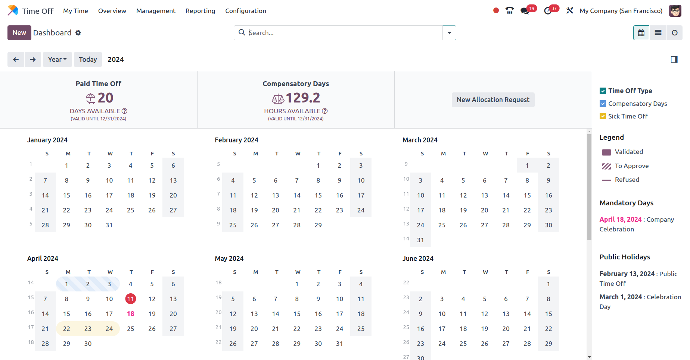Switch to activity view
Viewport: 690px width, 360px height.
674,33
